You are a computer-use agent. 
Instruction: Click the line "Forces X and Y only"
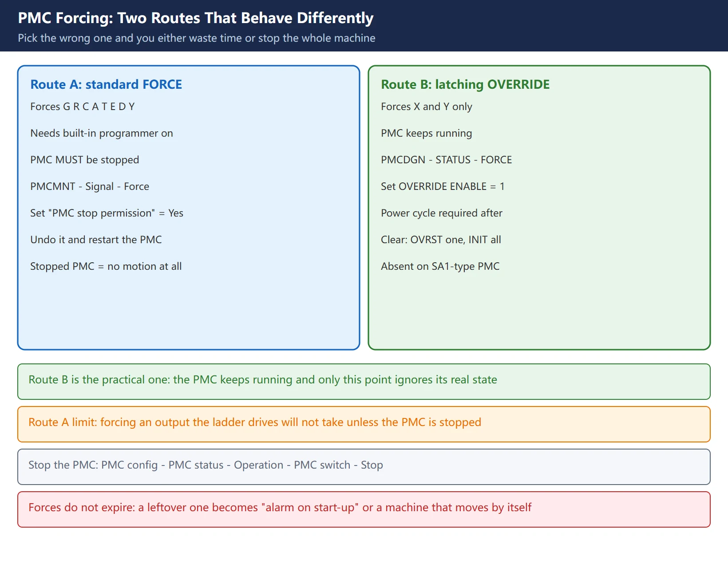(x=427, y=106)
